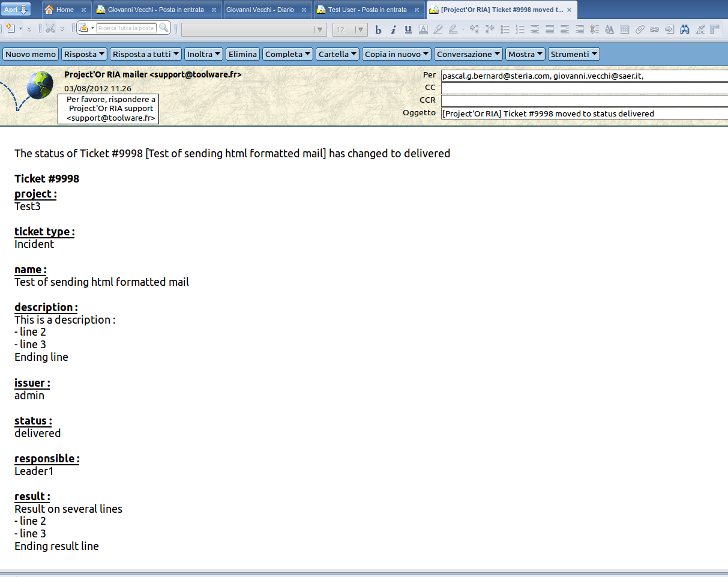Attach a file with the paperclip
The width and height of the screenshot is (728, 577).
click(639, 29)
